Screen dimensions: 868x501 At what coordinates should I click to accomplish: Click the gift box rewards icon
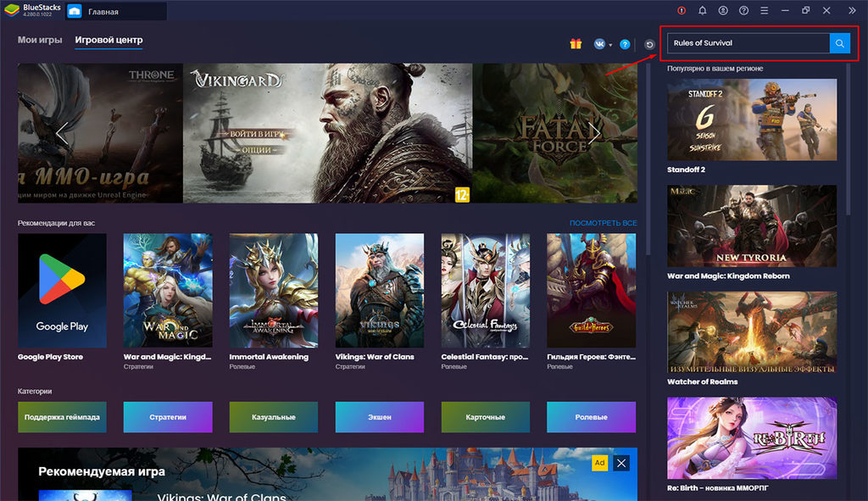[576, 44]
